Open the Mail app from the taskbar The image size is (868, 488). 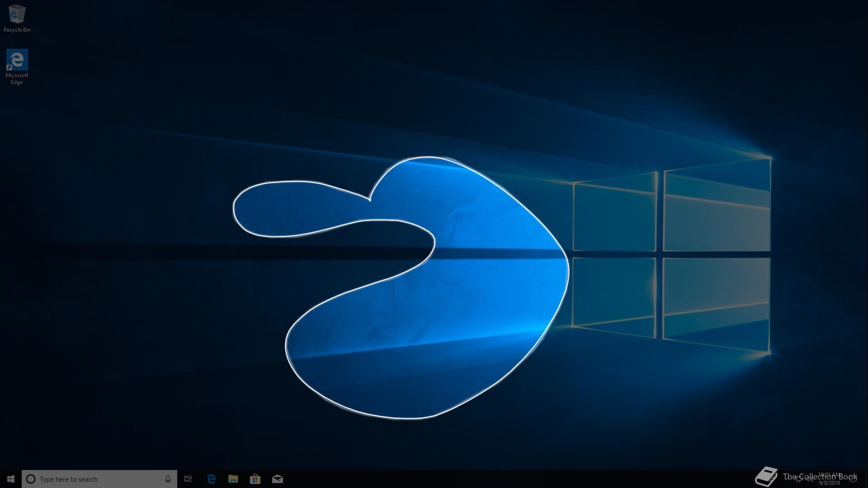pyautogui.click(x=277, y=479)
